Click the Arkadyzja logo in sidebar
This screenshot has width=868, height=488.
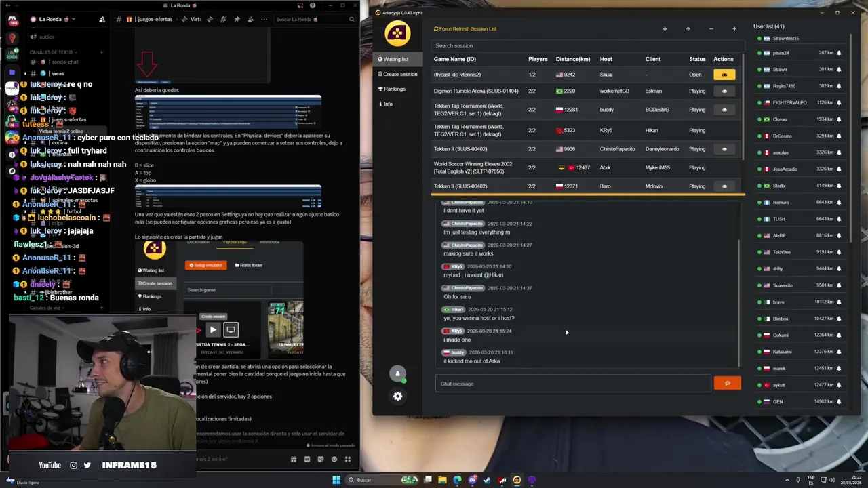click(397, 33)
